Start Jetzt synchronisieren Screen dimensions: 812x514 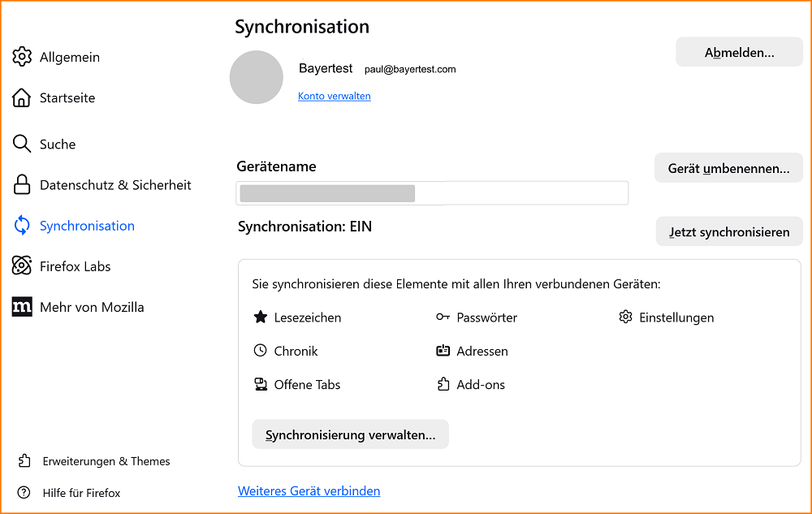pos(728,231)
